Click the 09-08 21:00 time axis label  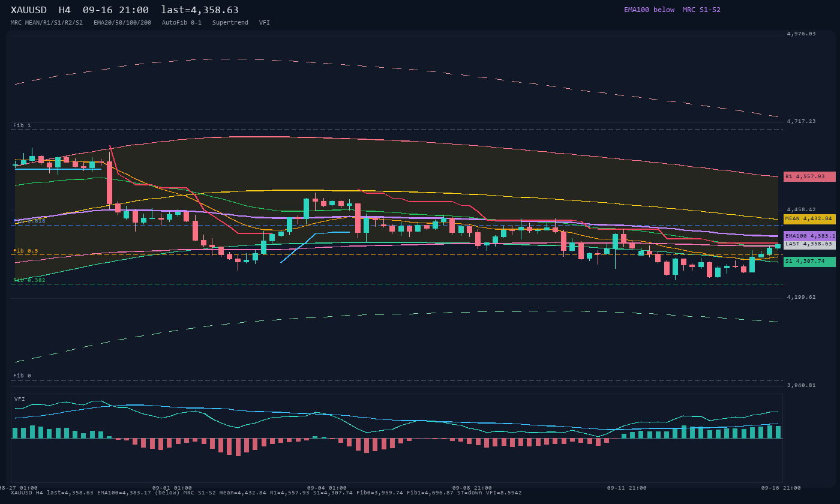tap(472, 488)
